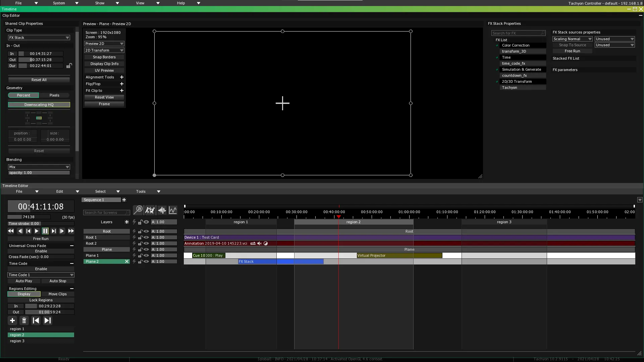Toggle Downscaling HQ option
Screen dimensions: 644x362
tap(39, 105)
